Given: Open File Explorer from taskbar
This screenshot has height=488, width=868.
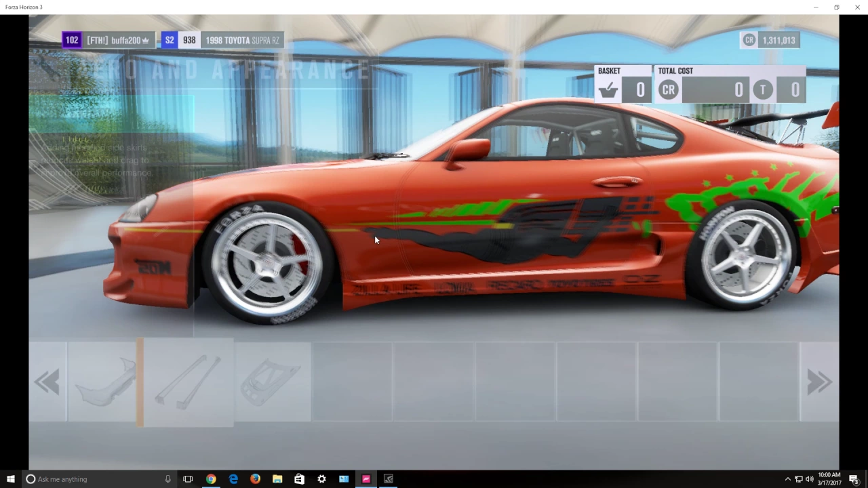Looking at the screenshot, I should pos(277,479).
